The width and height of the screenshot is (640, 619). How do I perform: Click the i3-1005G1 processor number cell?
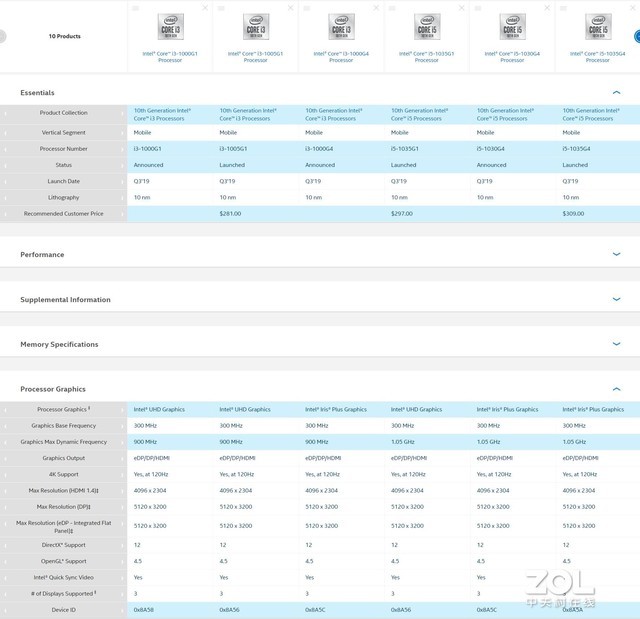coord(233,149)
